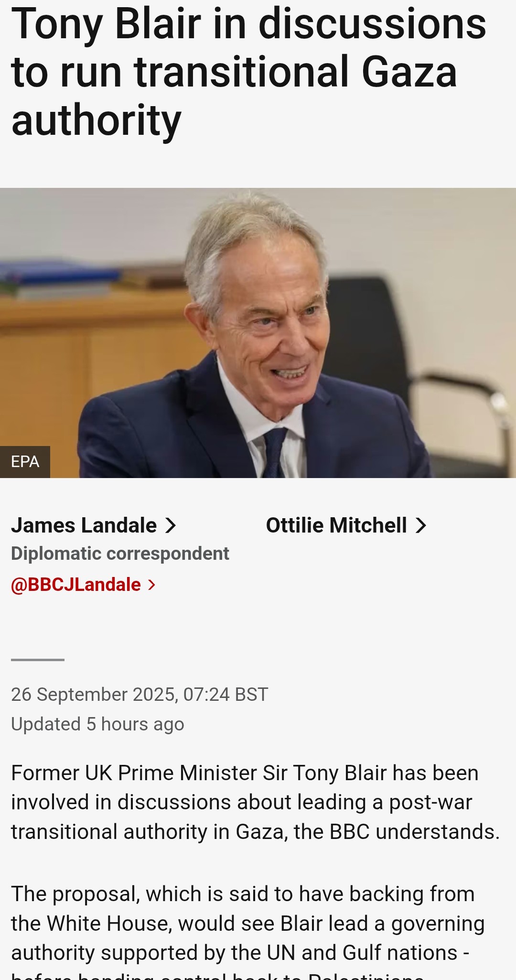Click the "Updated 5 hours ago" text

coord(97,724)
